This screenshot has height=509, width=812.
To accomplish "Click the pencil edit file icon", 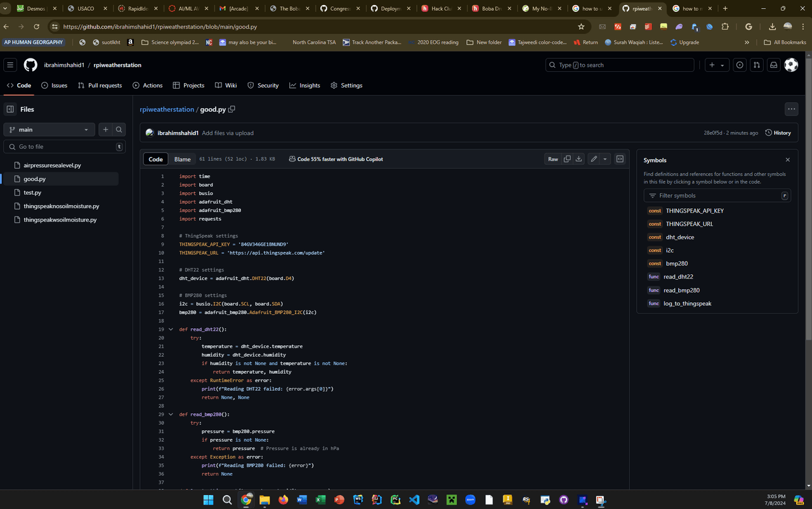I will point(594,159).
